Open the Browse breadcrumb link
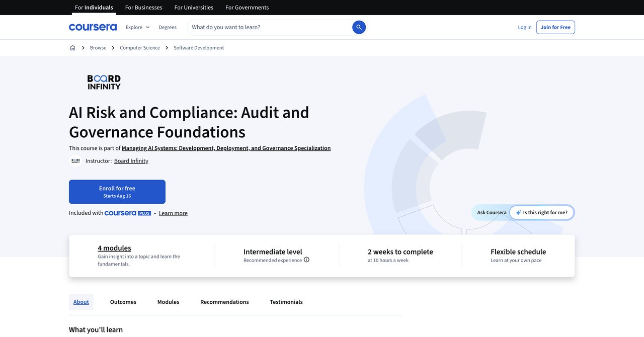 pos(98,48)
